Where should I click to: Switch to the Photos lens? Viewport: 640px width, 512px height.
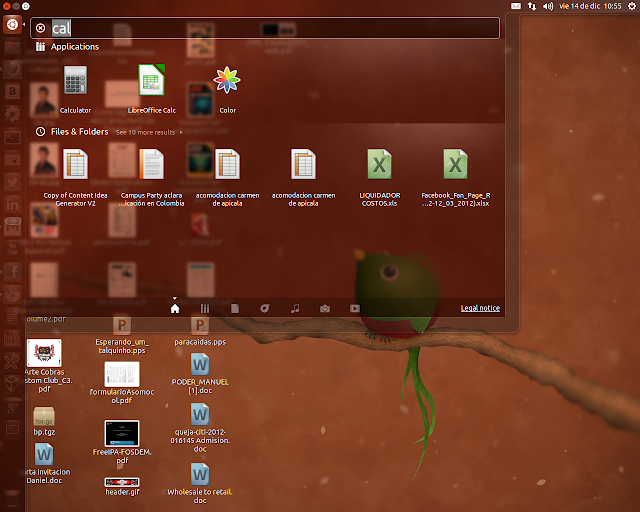coord(325,308)
